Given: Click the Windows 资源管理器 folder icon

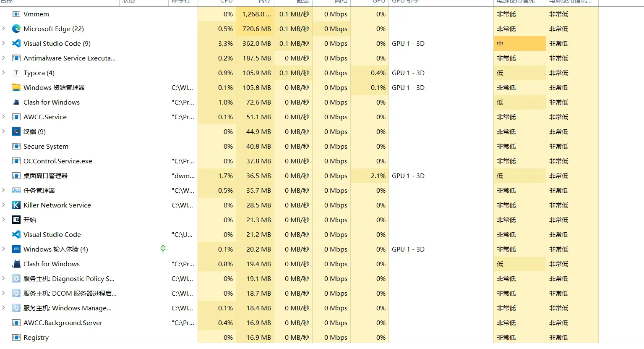Looking at the screenshot, I should [16, 87].
